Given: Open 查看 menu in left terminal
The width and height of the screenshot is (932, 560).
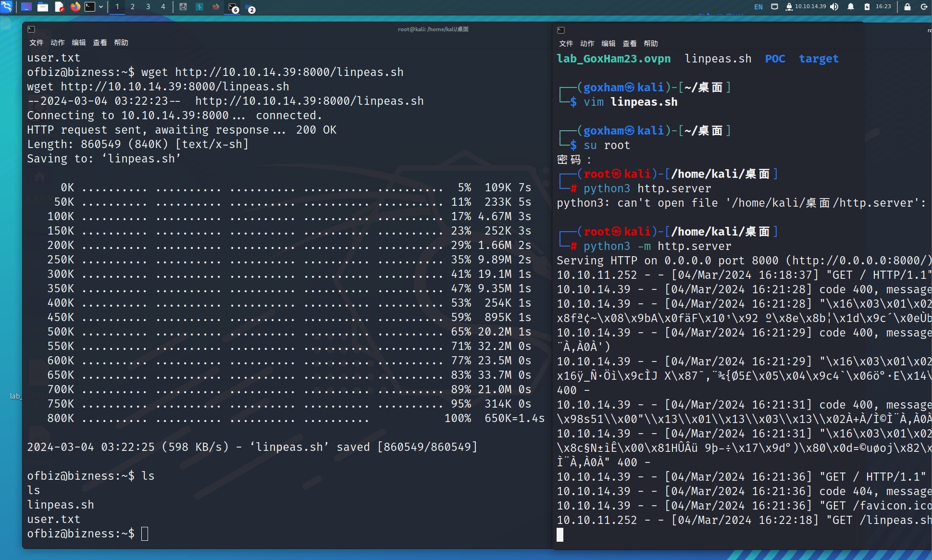Looking at the screenshot, I should pos(100,43).
